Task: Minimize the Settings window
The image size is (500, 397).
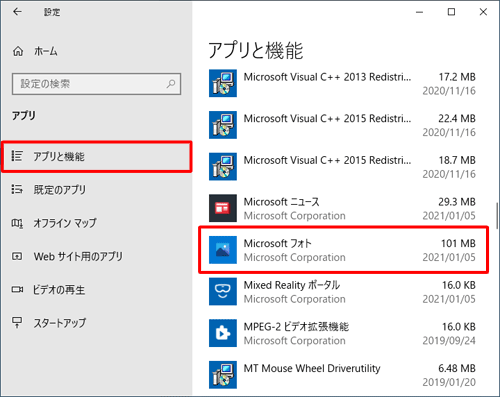Action: pos(420,12)
